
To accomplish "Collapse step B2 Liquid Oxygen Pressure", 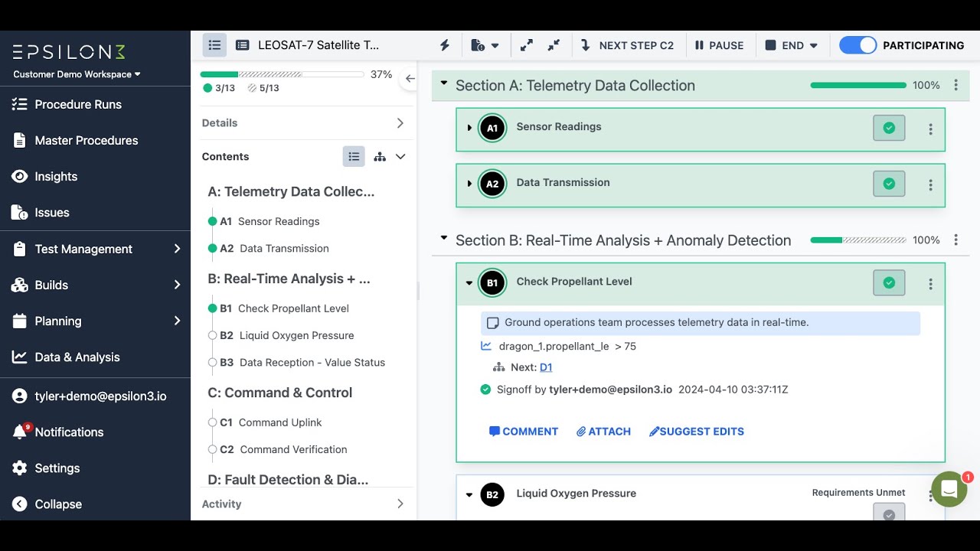I will pos(469,494).
